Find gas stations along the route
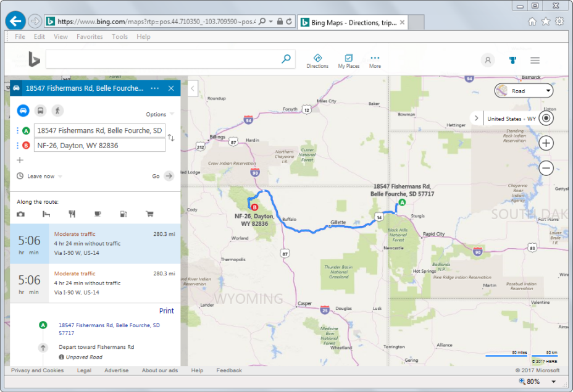573x392 pixels. click(x=123, y=214)
